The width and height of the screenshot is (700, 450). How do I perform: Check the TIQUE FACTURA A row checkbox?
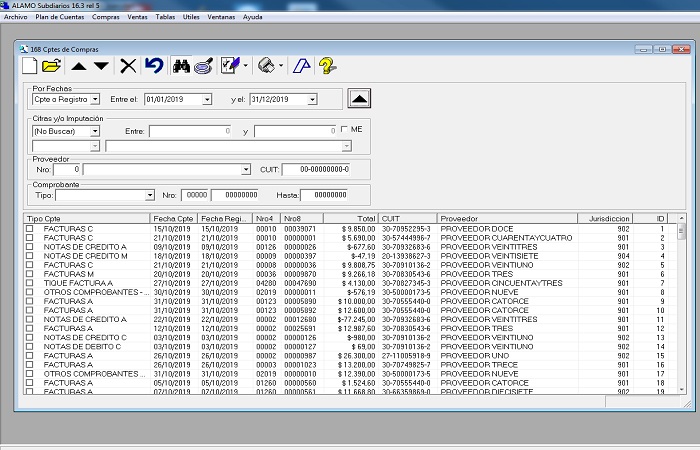pos(29,283)
